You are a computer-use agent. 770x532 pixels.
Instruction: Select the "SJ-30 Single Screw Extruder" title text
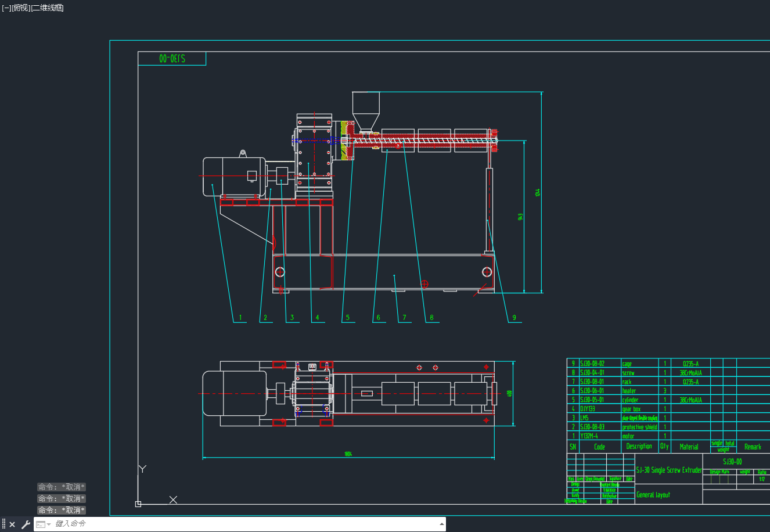669,470
